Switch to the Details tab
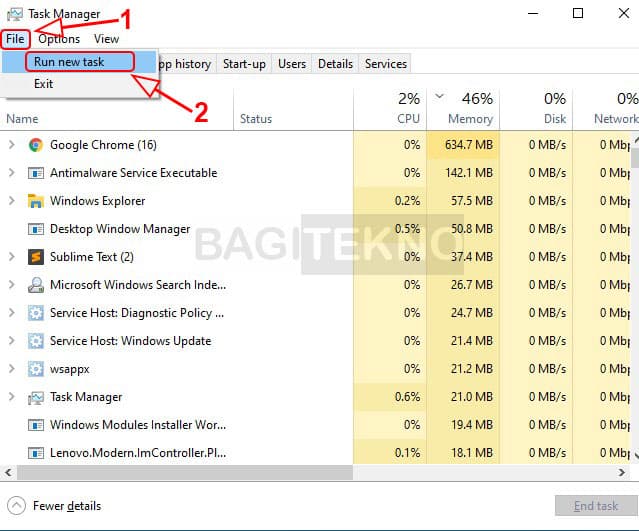Image resolution: width=639 pixels, height=531 pixels. pos(335,64)
